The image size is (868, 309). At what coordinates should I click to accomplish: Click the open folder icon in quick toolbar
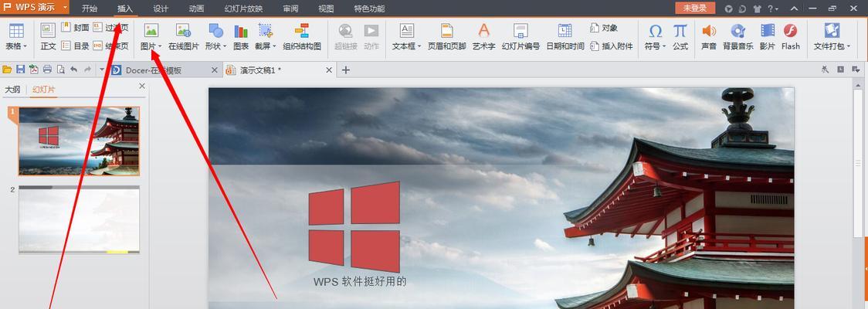7,70
